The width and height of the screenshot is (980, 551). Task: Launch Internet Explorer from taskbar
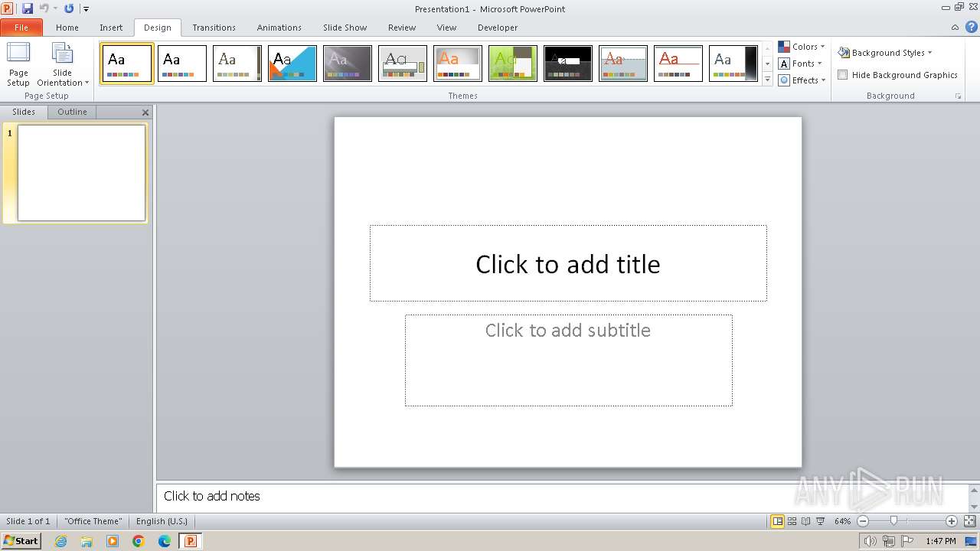[60, 541]
